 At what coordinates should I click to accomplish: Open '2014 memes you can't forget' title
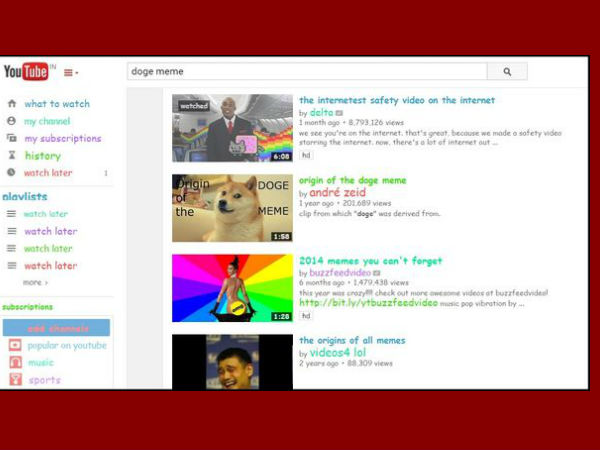tap(370, 261)
